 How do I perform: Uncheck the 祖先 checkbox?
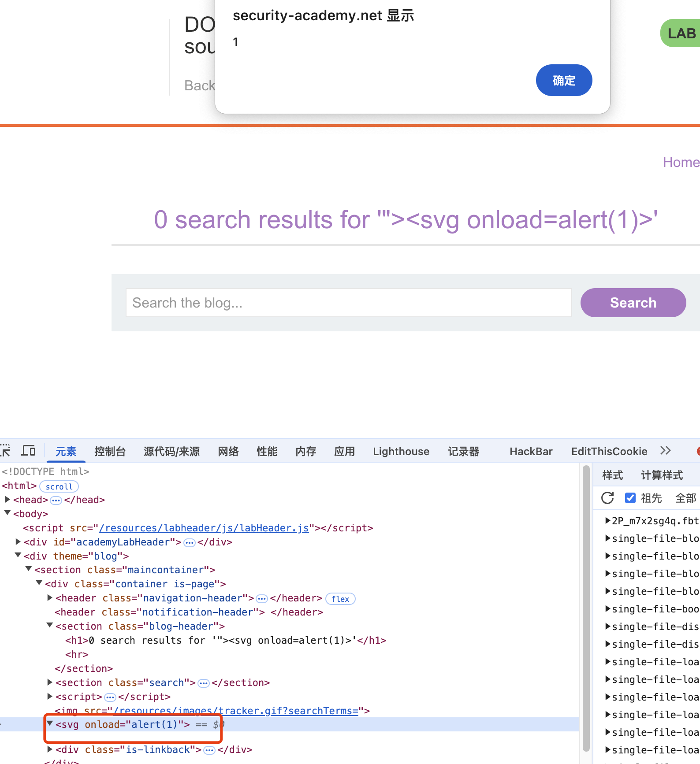pos(630,498)
